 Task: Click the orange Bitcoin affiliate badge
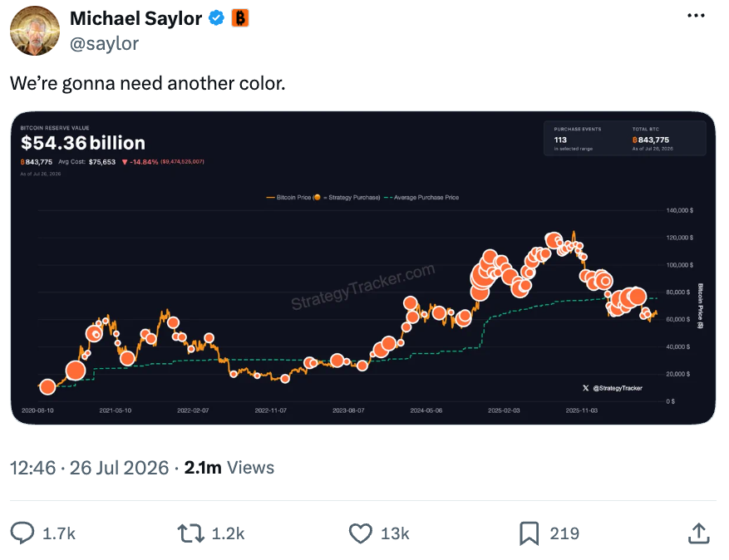(240, 18)
